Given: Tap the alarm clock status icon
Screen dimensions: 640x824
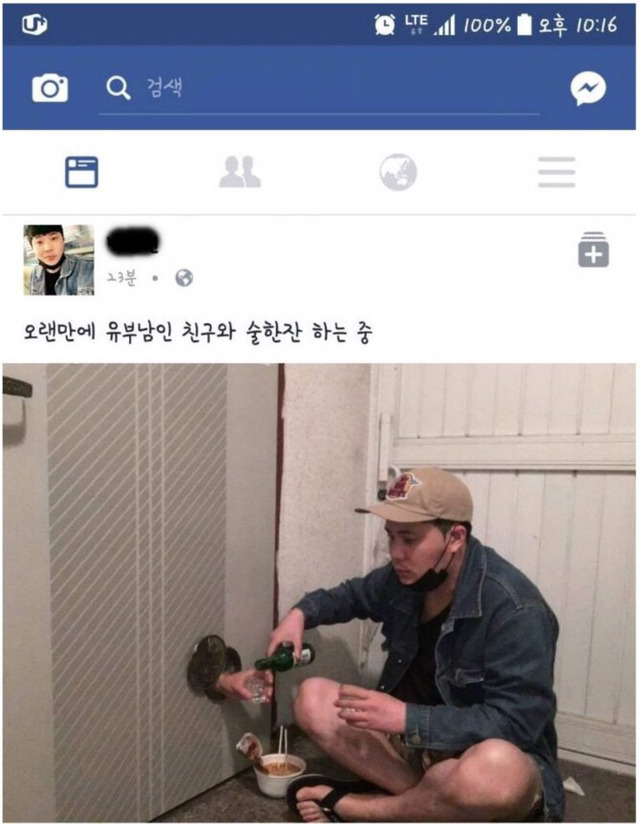Looking at the screenshot, I should pyautogui.click(x=385, y=25).
